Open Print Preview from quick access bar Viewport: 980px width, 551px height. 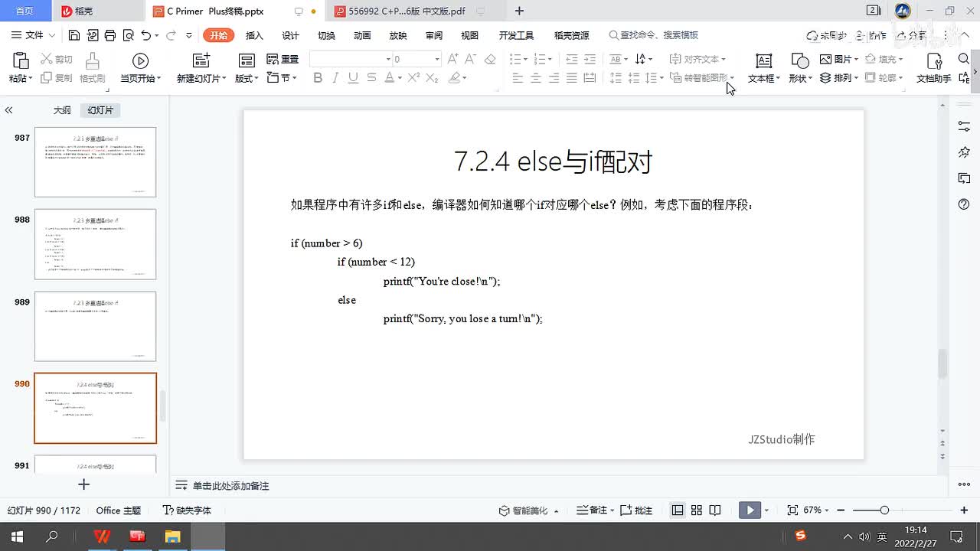(128, 35)
